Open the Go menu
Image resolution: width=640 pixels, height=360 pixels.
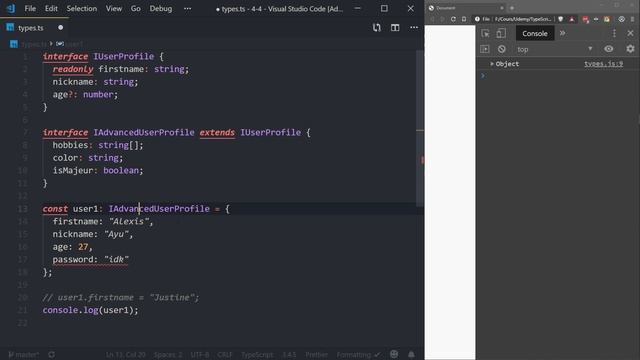tap(136, 9)
